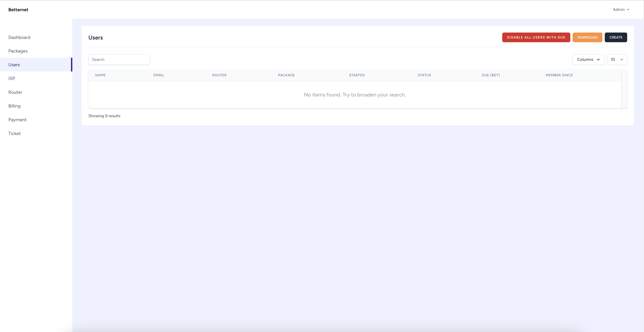Select ISP in the sidebar

(x=11, y=78)
